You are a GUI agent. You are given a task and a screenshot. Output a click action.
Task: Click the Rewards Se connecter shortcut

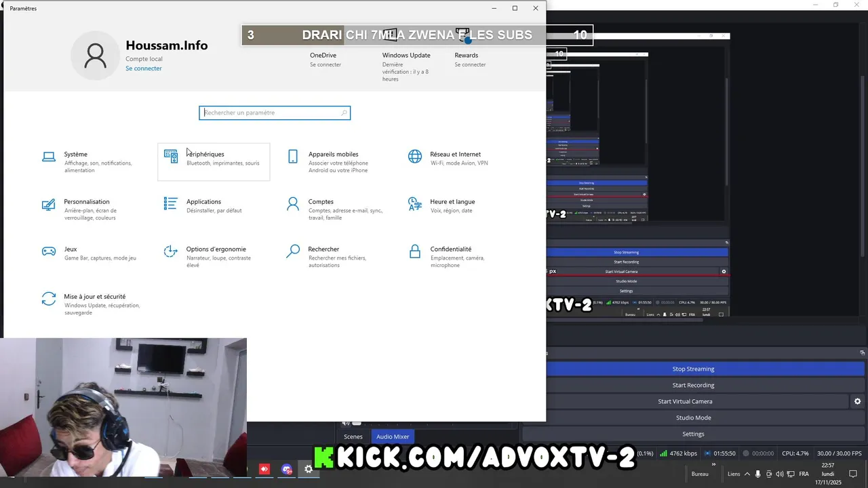point(470,65)
